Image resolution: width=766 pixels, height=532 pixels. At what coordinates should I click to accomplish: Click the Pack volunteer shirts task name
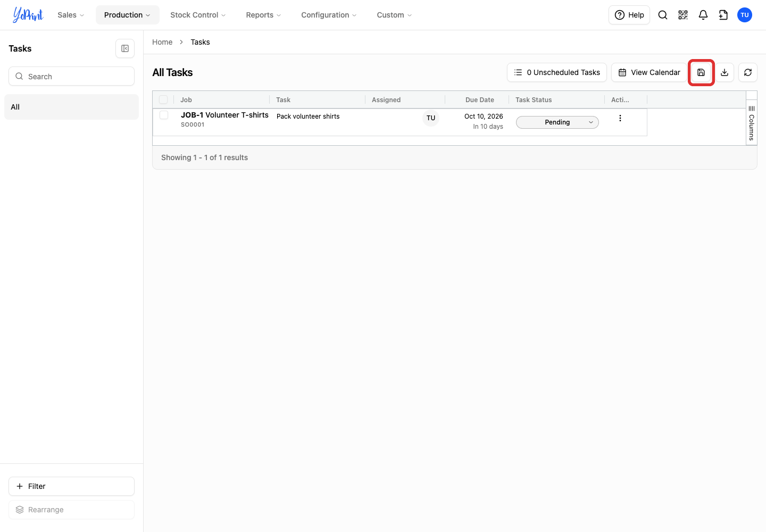click(x=308, y=117)
